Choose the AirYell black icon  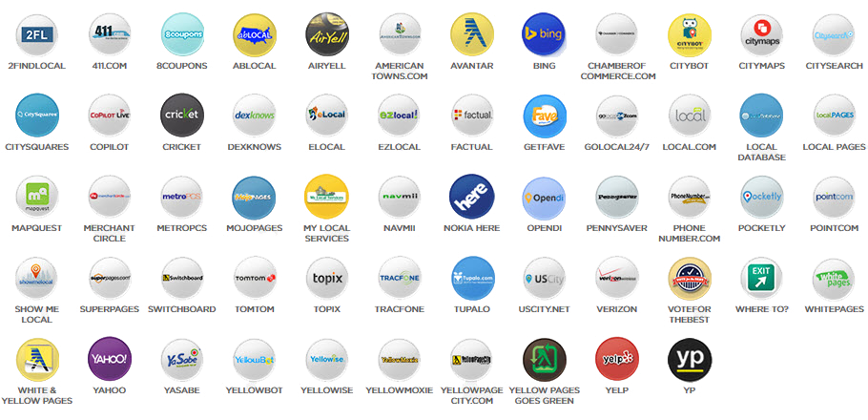click(327, 35)
